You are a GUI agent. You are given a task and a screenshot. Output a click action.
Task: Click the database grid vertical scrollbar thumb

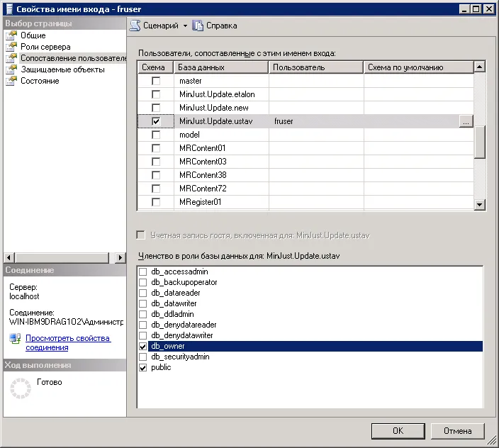click(x=479, y=142)
